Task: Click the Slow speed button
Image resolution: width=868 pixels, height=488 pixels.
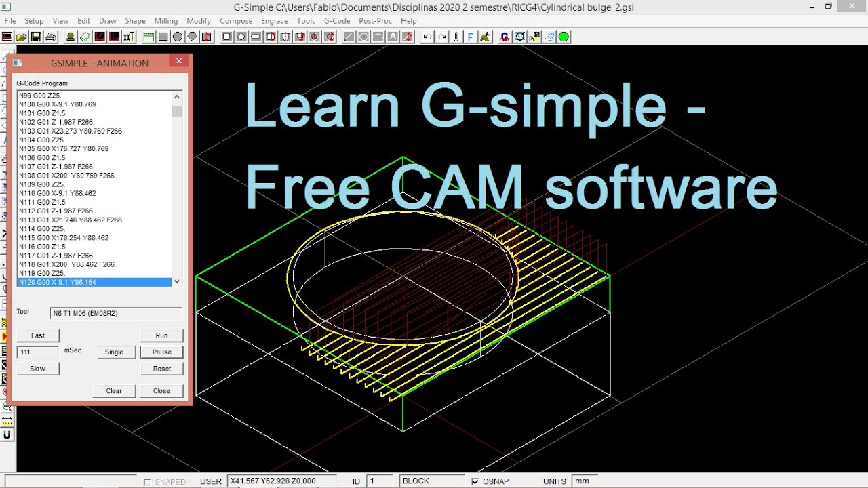Action: click(x=38, y=369)
